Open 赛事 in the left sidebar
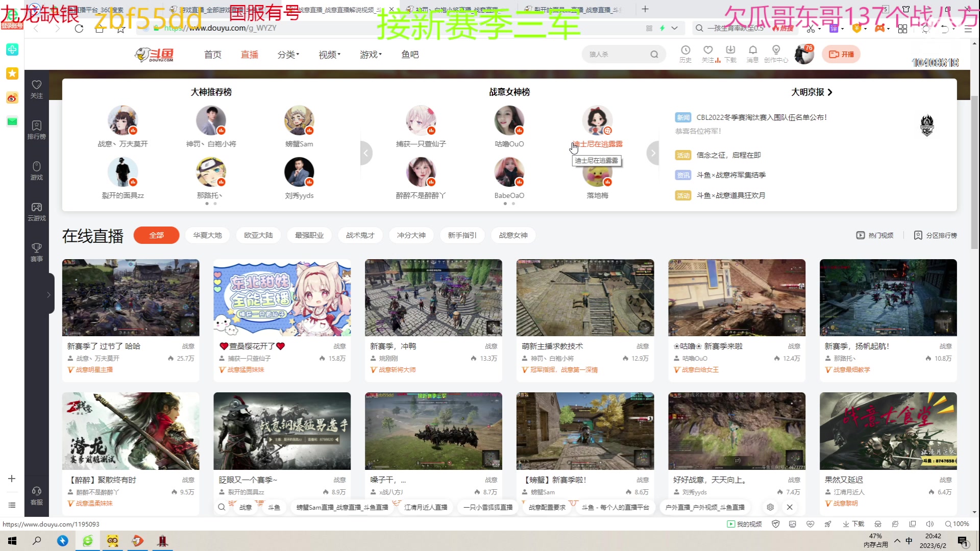This screenshot has width=980, height=551. click(x=36, y=252)
